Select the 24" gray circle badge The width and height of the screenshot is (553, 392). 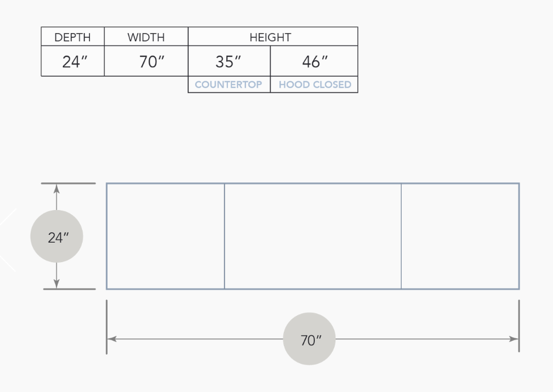tap(57, 236)
